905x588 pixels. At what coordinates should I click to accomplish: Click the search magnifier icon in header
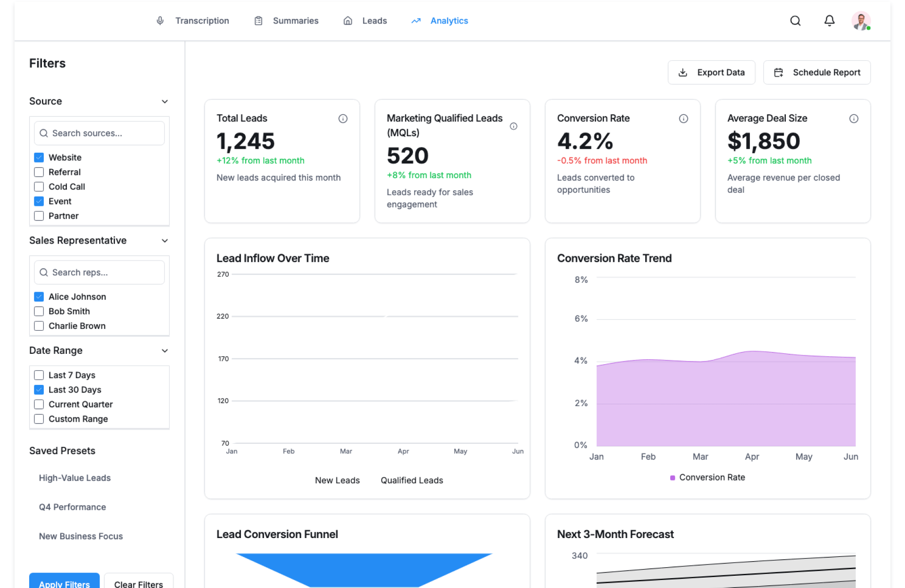tap(795, 21)
